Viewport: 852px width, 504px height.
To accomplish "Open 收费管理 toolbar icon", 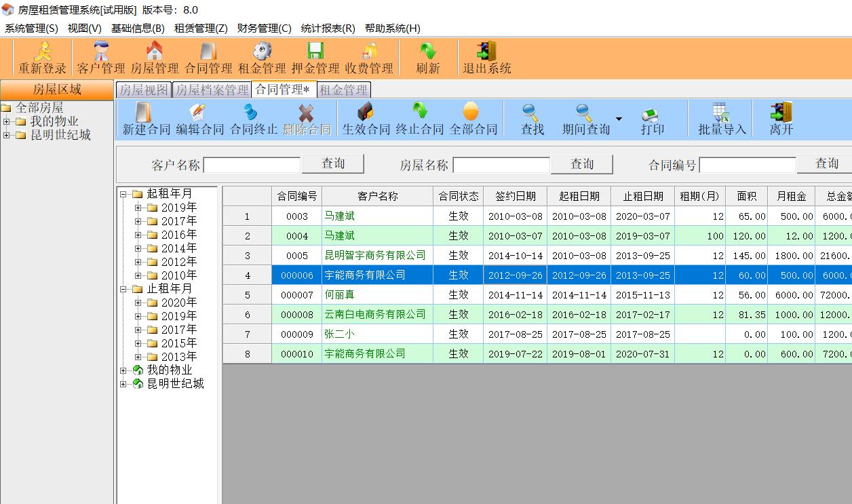I will pyautogui.click(x=369, y=58).
